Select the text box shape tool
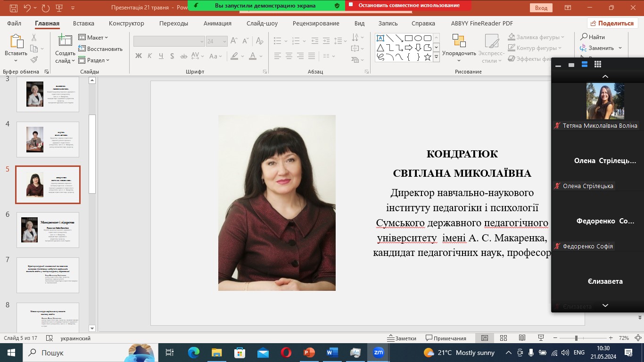This screenshot has width=644, height=362. [380, 38]
